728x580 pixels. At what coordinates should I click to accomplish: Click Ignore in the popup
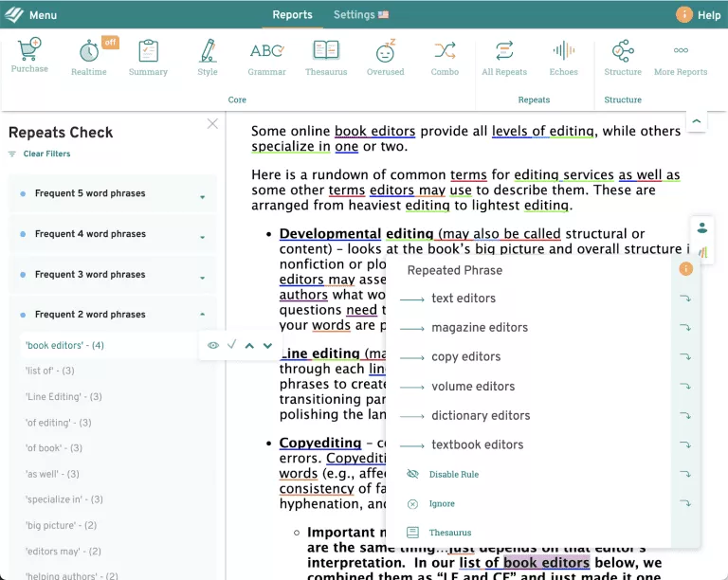442,503
